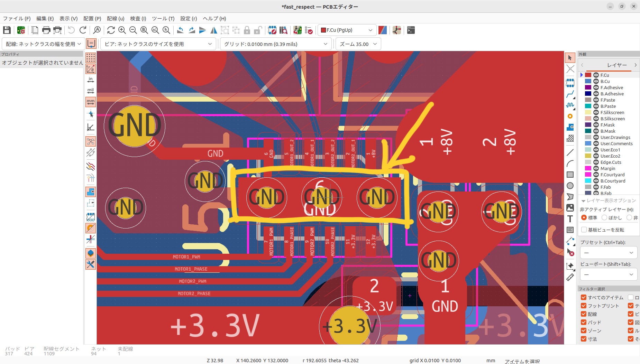The image size is (640, 364).
Task: Open the ヘルプ menu
Action: coord(214,19)
